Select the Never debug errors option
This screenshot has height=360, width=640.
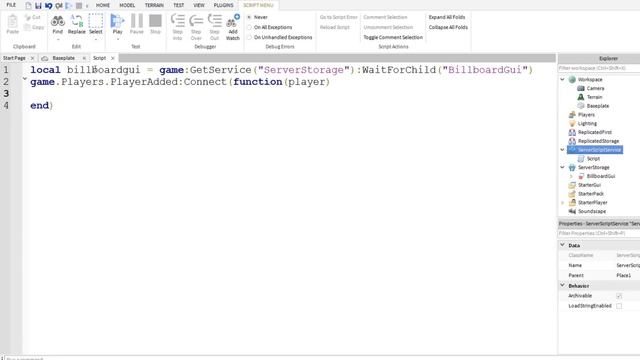click(x=249, y=17)
